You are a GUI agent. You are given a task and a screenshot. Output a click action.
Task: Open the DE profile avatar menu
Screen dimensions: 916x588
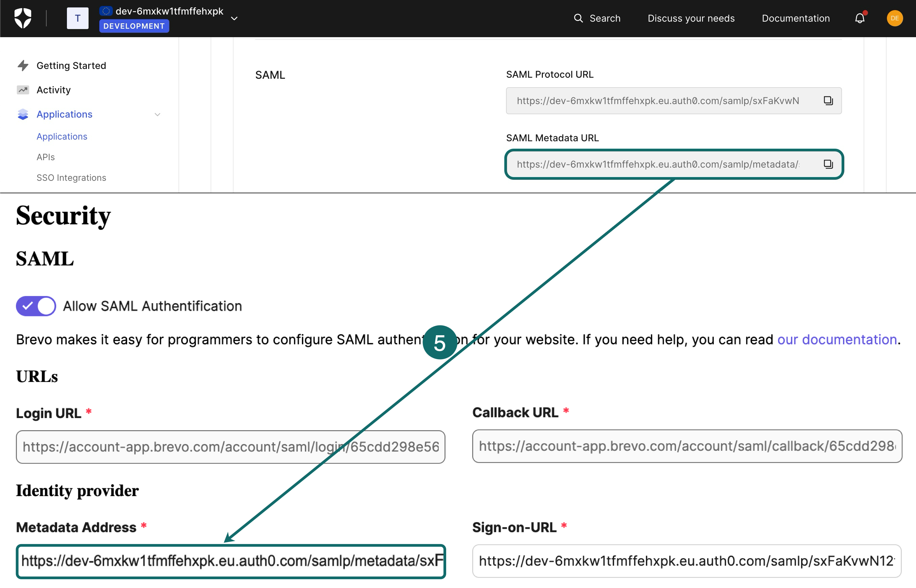895,18
